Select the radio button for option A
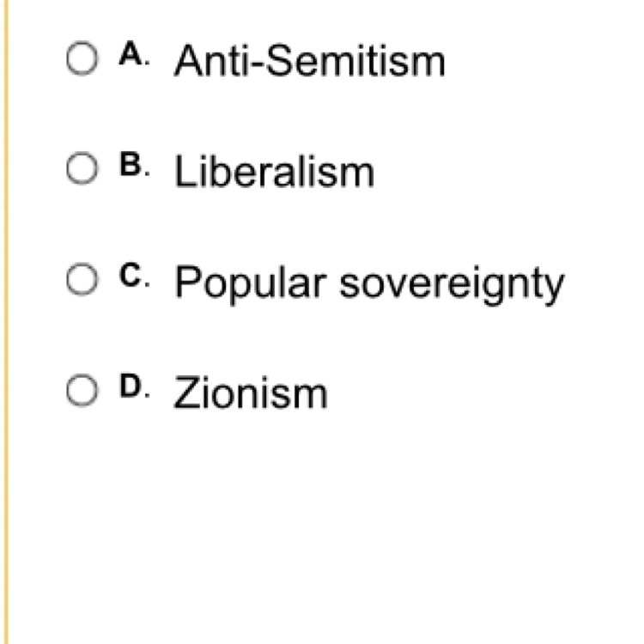 [82, 58]
